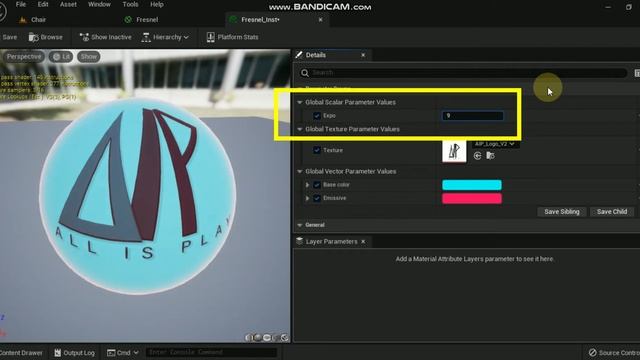This screenshot has width=640, height=360.
Task: Click the Expo scalar value field
Action: tap(473, 116)
